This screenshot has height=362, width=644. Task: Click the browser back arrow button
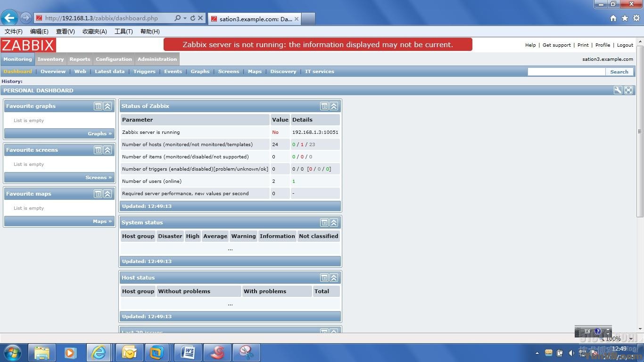[x=9, y=18]
